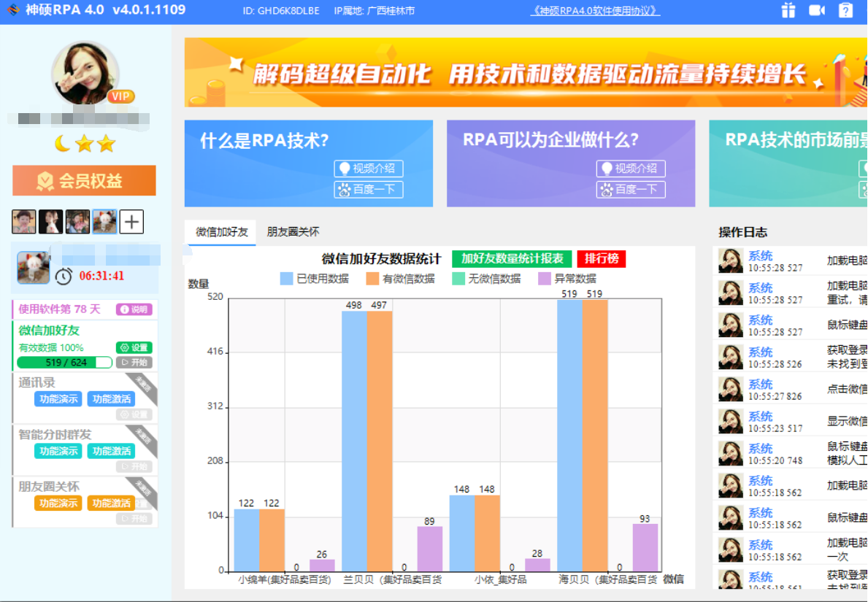Viewport: 868px width, 602px height.
Task: Click the purple bar labeled 93
Action: (645, 547)
